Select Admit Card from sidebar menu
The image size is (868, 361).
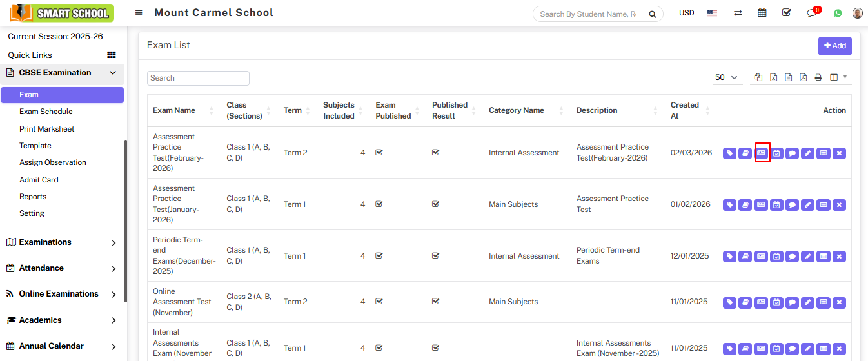coord(39,180)
